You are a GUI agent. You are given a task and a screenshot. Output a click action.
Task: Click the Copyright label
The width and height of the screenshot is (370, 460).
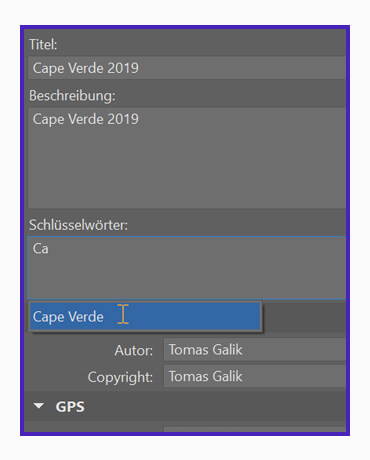pyautogui.click(x=120, y=377)
